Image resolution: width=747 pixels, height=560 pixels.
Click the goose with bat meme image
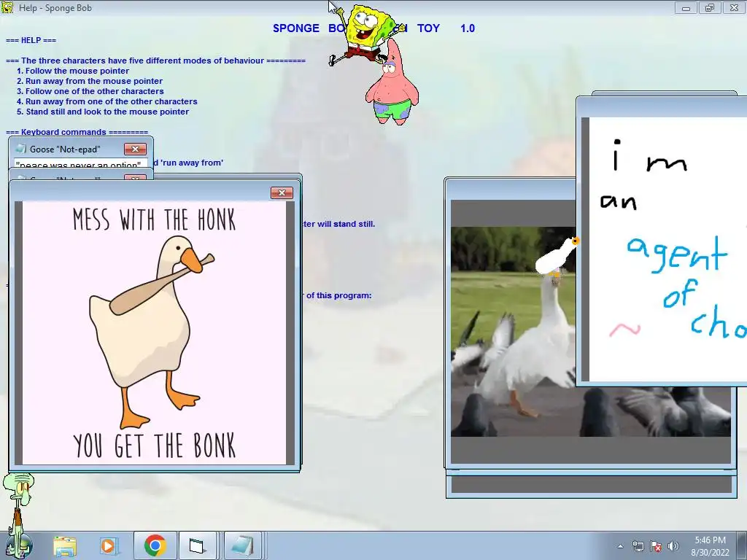click(155, 332)
